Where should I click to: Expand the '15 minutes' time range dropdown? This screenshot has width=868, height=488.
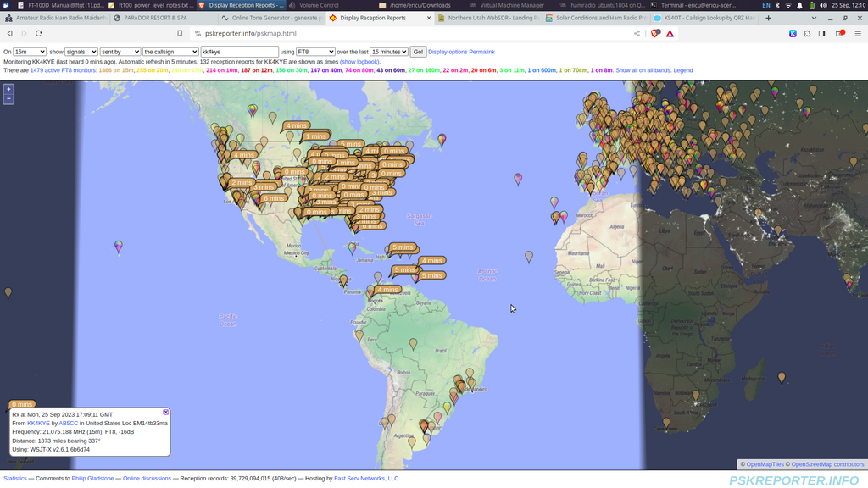click(x=388, y=52)
